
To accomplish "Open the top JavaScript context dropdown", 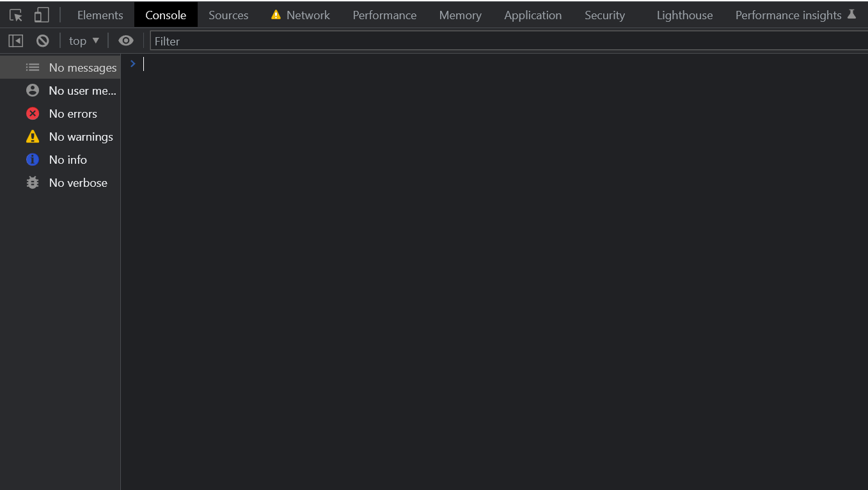I will pos(84,41).
